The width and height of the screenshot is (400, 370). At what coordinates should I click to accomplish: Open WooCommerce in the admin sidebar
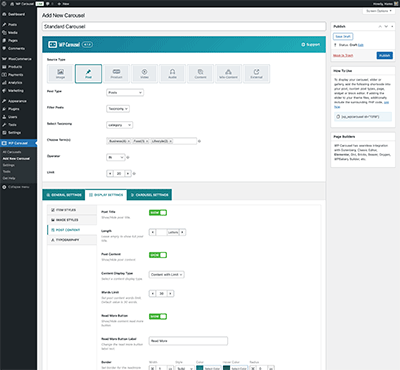pyautogui.click(x=20, y=59)
